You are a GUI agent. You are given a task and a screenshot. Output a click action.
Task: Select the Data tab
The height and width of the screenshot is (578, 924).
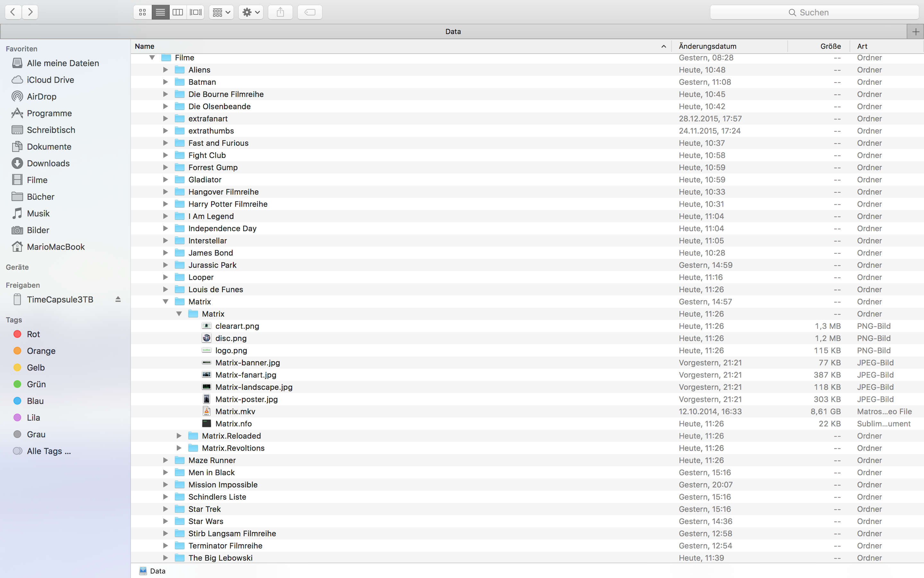(453, 31)
